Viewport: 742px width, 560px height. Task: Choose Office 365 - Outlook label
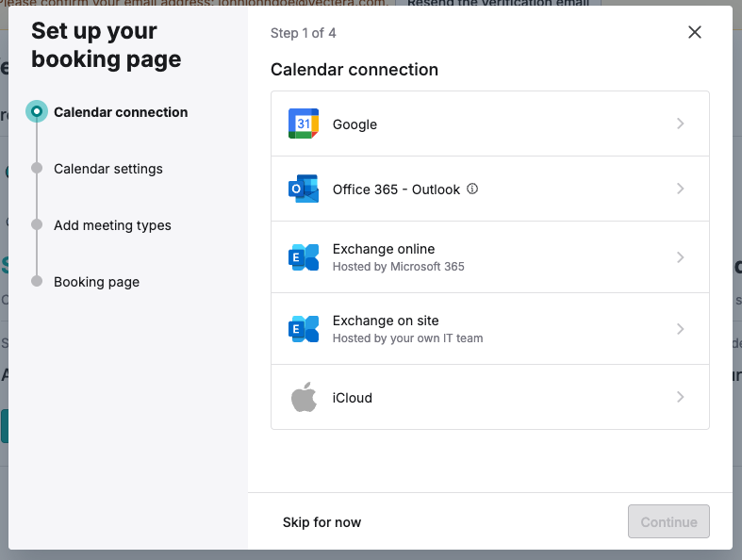tap(396, 189)
